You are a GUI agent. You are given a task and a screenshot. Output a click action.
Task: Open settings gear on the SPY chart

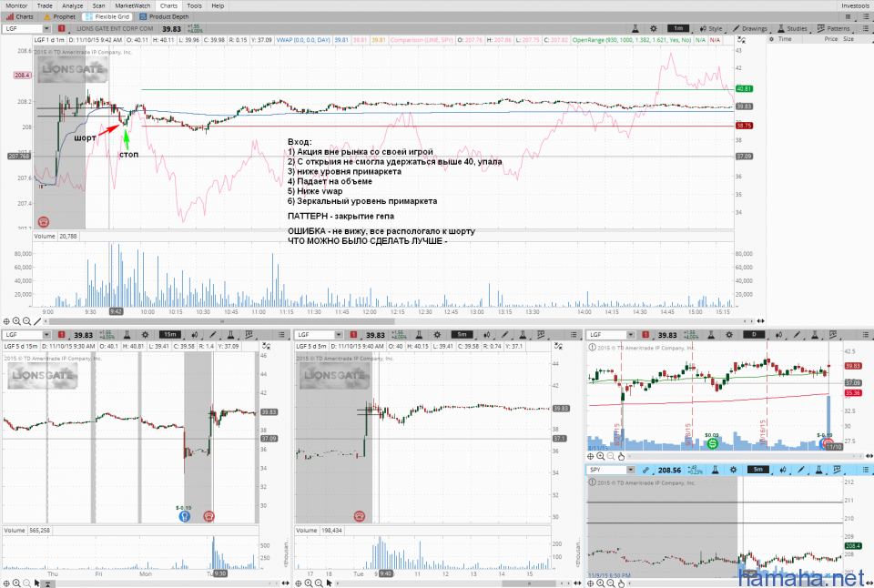733,470
